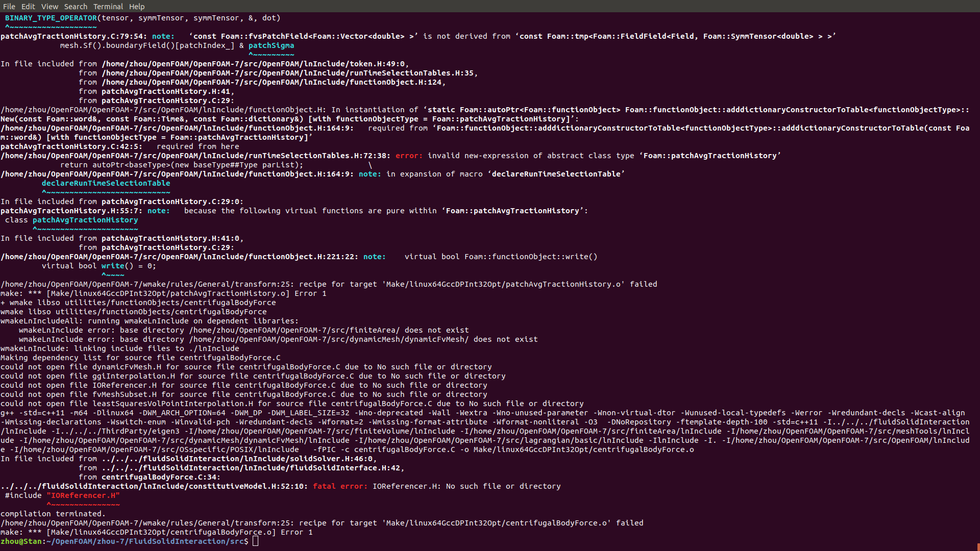980x551 pixels.
Task: Click 'patchAvgTractionHistory.C:42:5:' required-from line
Action: point(120,146)
